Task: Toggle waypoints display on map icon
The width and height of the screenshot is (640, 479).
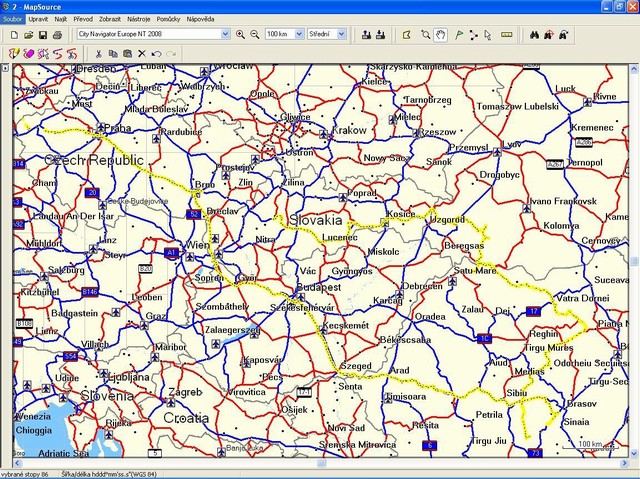Action: (x=43, y=53)
